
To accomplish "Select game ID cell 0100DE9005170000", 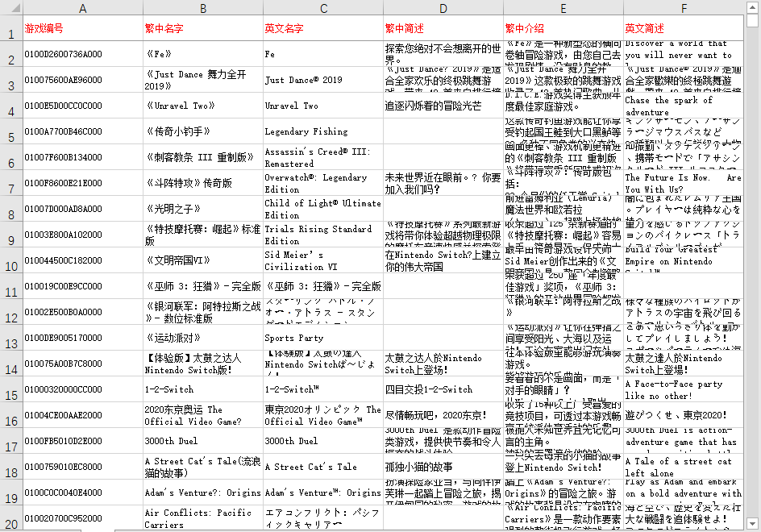I will [x=83, y=338].
